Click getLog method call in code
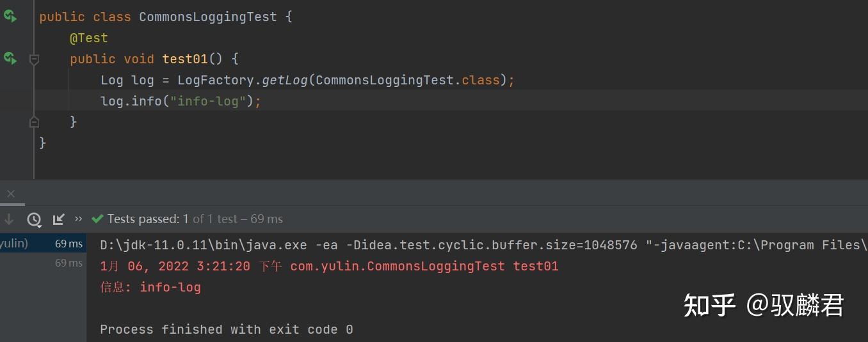The width and height of the screenshot is (868, 342). [x=285, y=80]
